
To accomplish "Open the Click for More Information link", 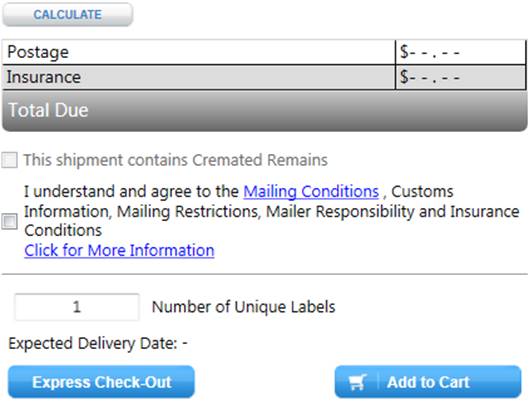I will [x=119, y=251].
